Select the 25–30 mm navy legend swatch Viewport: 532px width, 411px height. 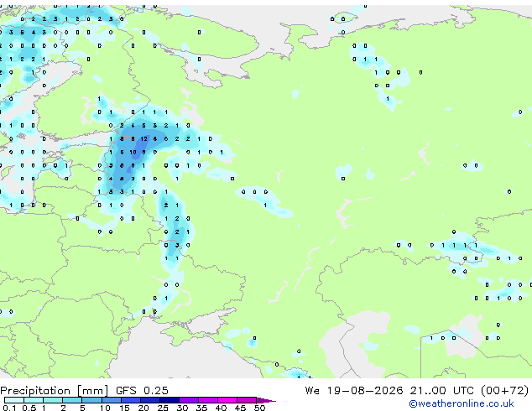pos(169,400)
